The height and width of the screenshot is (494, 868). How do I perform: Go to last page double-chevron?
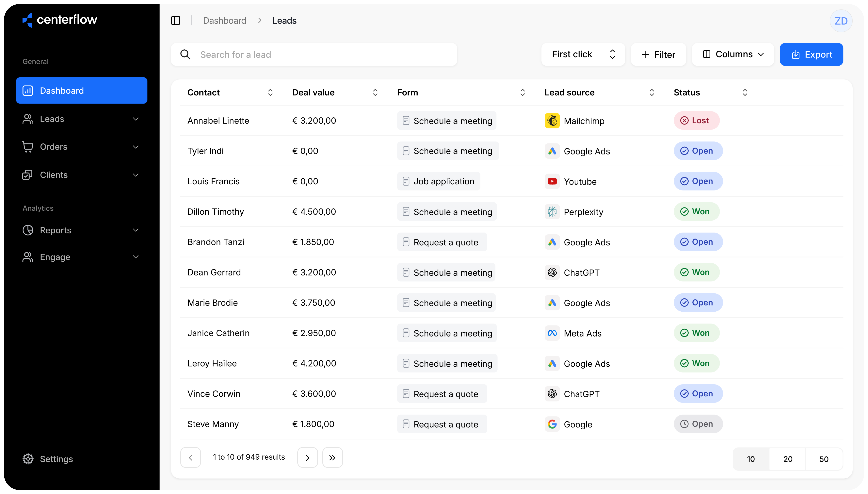pos(332,457)
